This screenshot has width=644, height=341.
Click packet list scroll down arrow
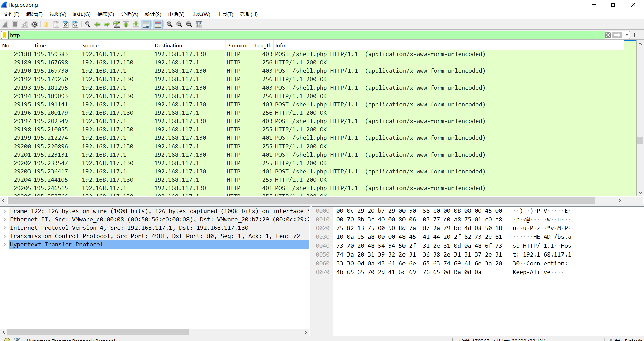(x=640, y=193)
